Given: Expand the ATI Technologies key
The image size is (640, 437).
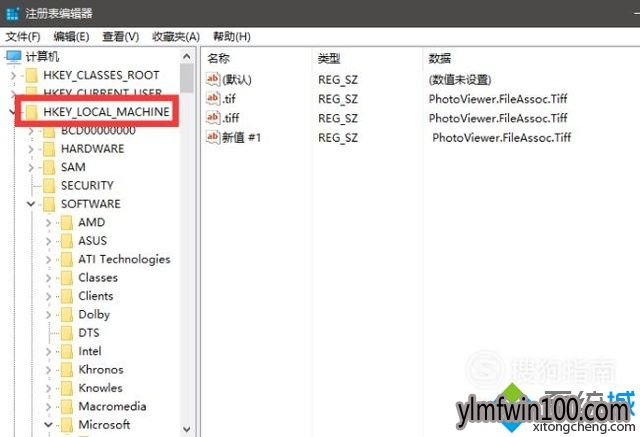Looking at the screenshot, I should [49, 260].
